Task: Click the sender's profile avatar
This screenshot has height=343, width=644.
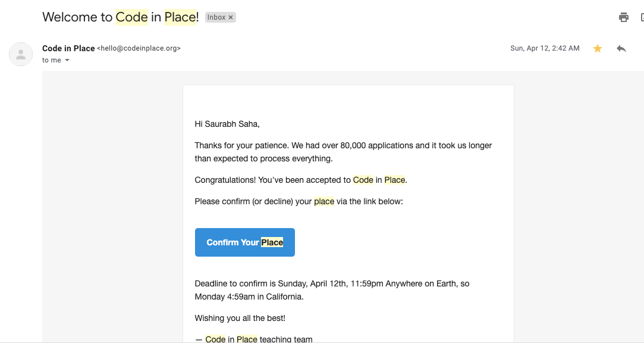Action: tap(21, 54)
